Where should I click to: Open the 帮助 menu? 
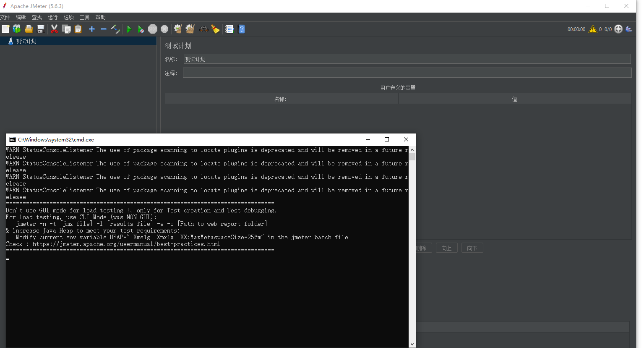click(x=100, y=17)
